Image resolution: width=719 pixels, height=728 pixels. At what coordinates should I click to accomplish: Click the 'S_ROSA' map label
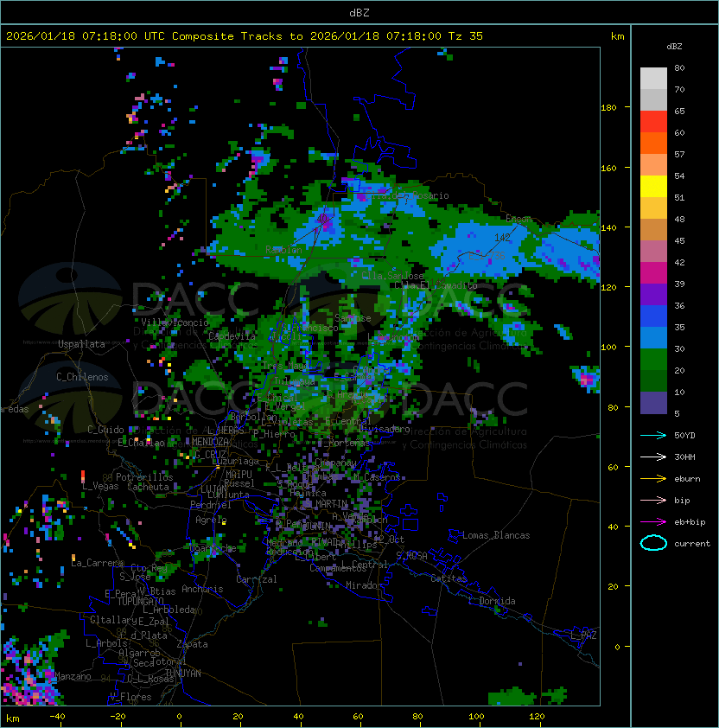coord(411,556)
